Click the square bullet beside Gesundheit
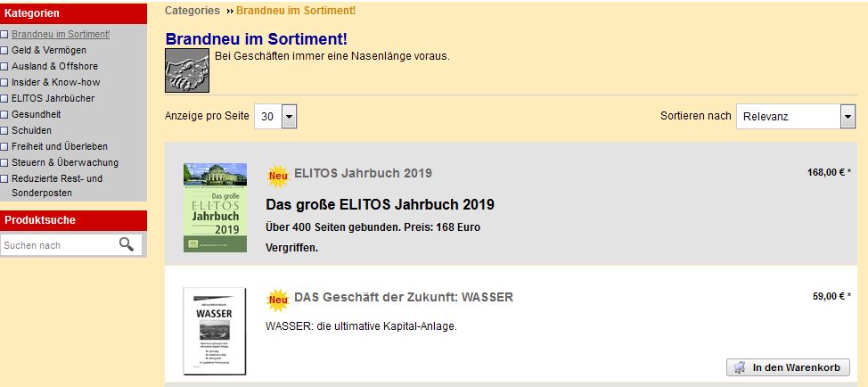 click(4, 115)
